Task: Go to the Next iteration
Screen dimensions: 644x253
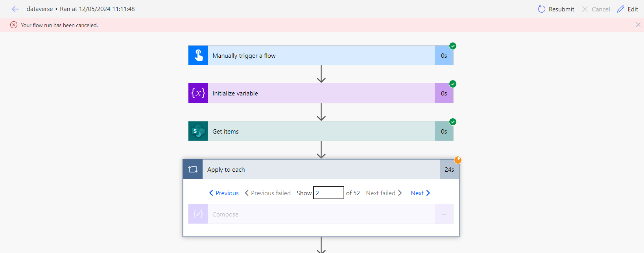Action: pyautogui.click(x=420, y=193)
